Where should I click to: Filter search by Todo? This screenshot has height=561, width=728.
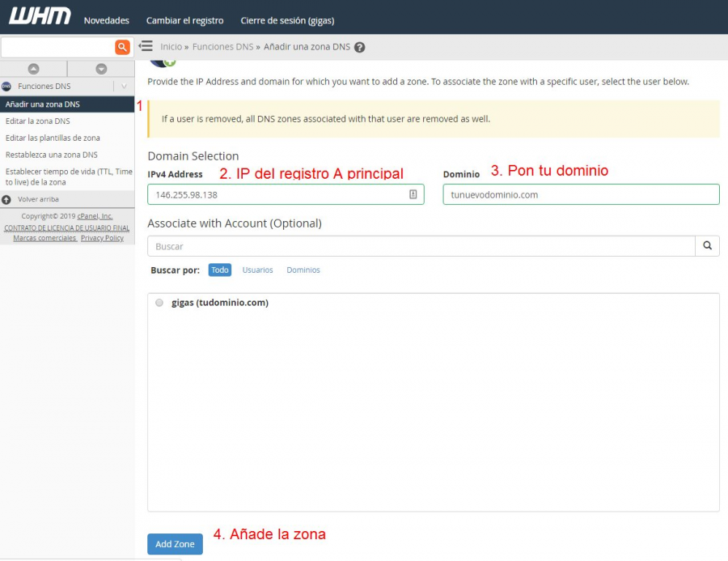[220, 270]
